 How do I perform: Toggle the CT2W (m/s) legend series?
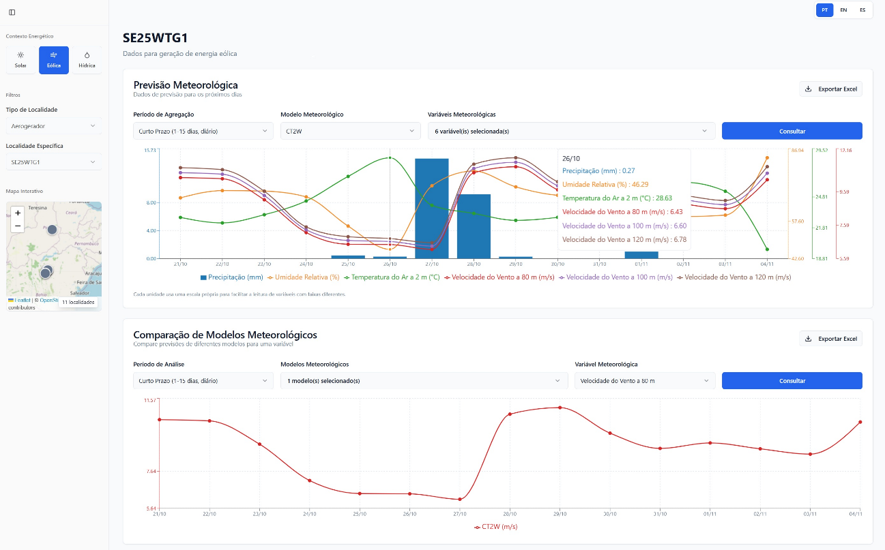pos(496,527)
